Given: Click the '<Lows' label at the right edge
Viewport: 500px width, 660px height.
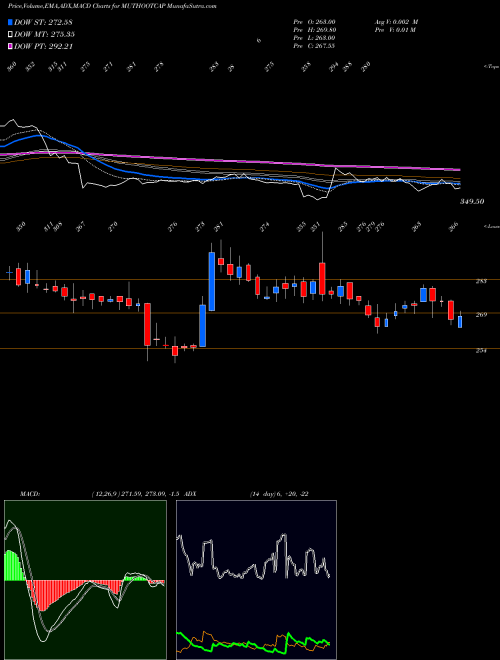Looking at the screenshot, I should (491, 226).
